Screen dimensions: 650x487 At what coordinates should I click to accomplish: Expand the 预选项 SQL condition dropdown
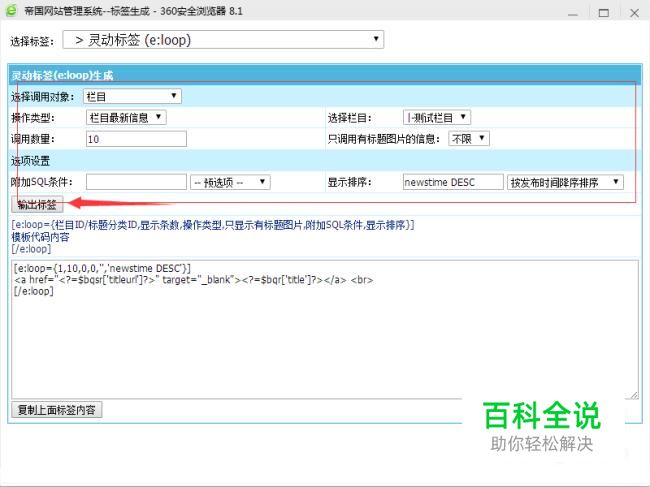pos(230,182)
